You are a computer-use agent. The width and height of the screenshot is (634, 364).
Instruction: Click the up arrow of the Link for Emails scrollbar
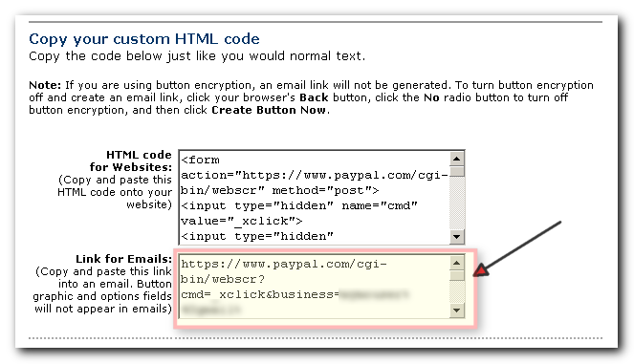click(456, 264)
